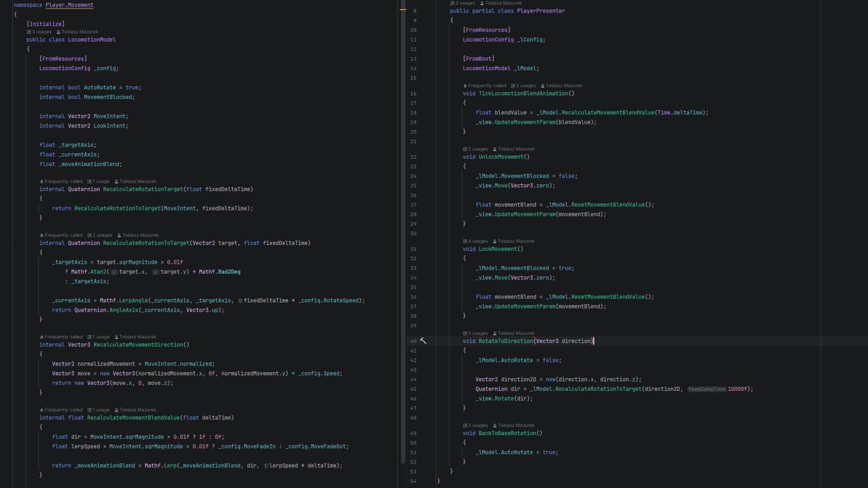Open "2 usages" hint above UnlockMovement
The width and height of the screenshot is (868, 488).
click(476, 149)
